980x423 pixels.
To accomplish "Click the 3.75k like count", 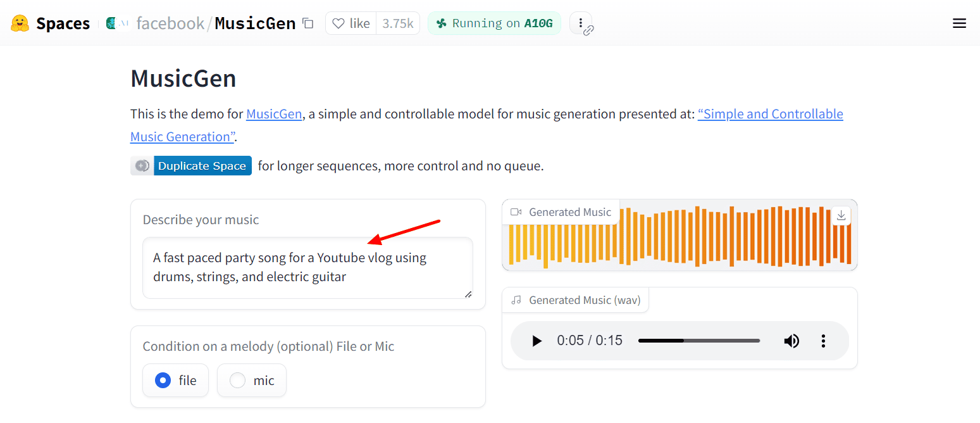I will pos(397,23).
